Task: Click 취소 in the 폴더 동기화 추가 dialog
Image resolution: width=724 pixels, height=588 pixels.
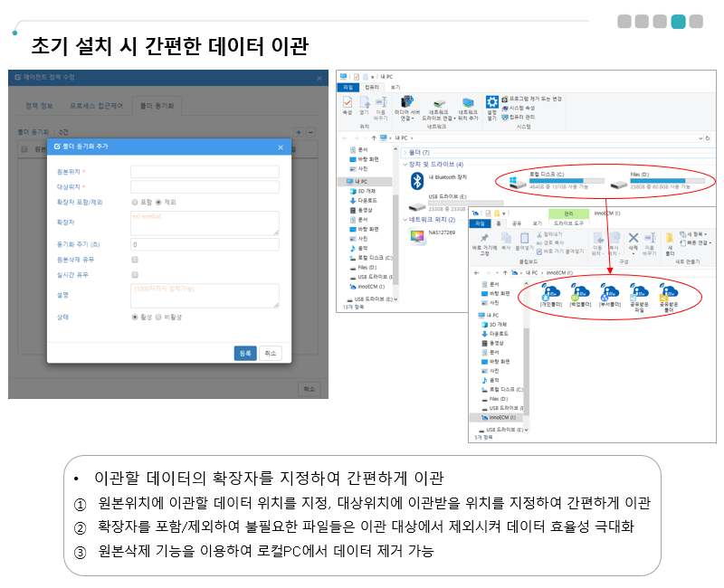Action: [x=270, y=353]
